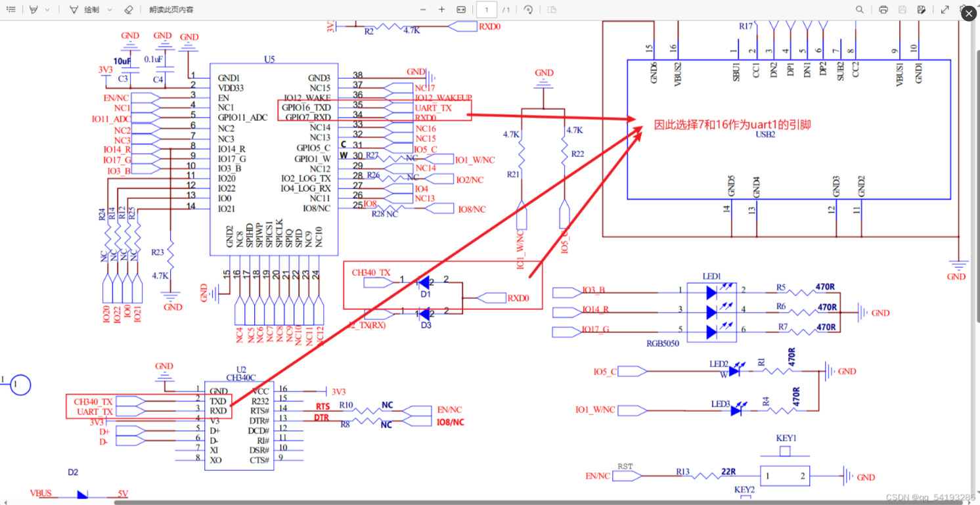This screenshot has width=980, height=505.
Task: Click the save icon
Action: [x=902, y=10]
